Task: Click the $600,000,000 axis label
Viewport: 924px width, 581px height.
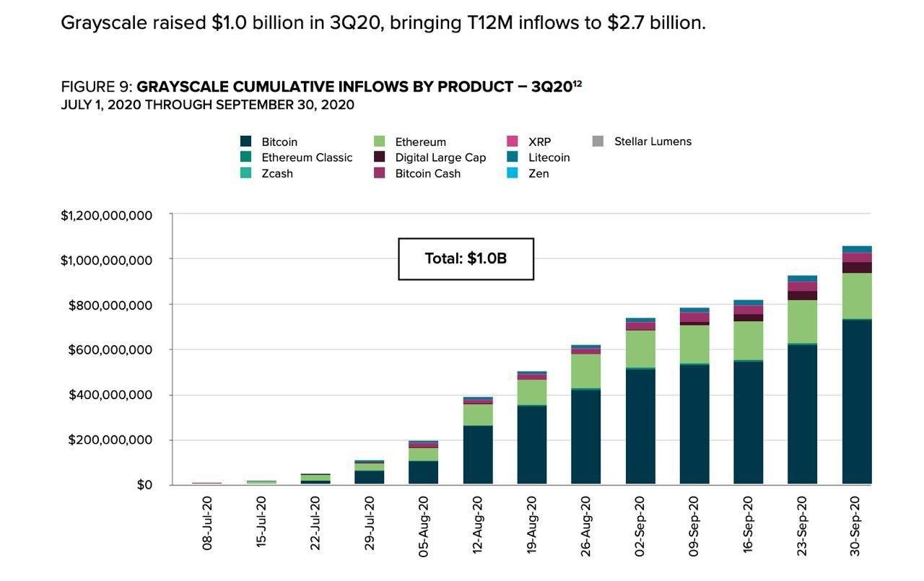Action: tap(110, 350)
